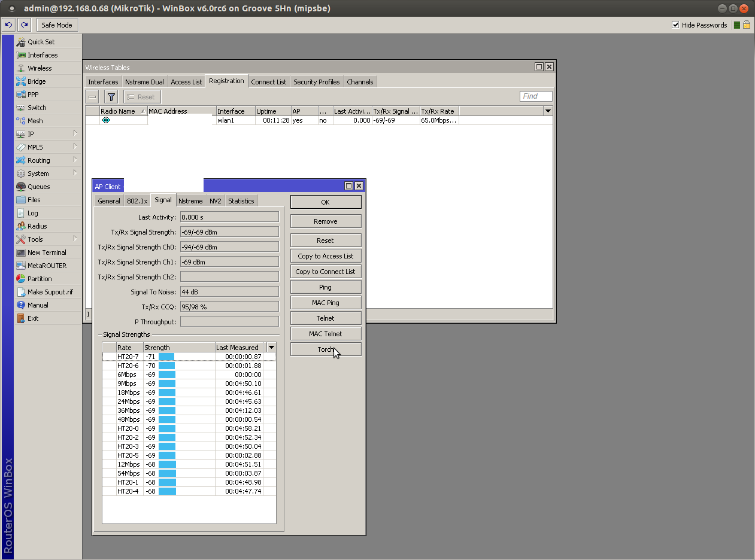Sort by the Strength column header
Viewport: 755px width, 560px height.
click(179, 348)
